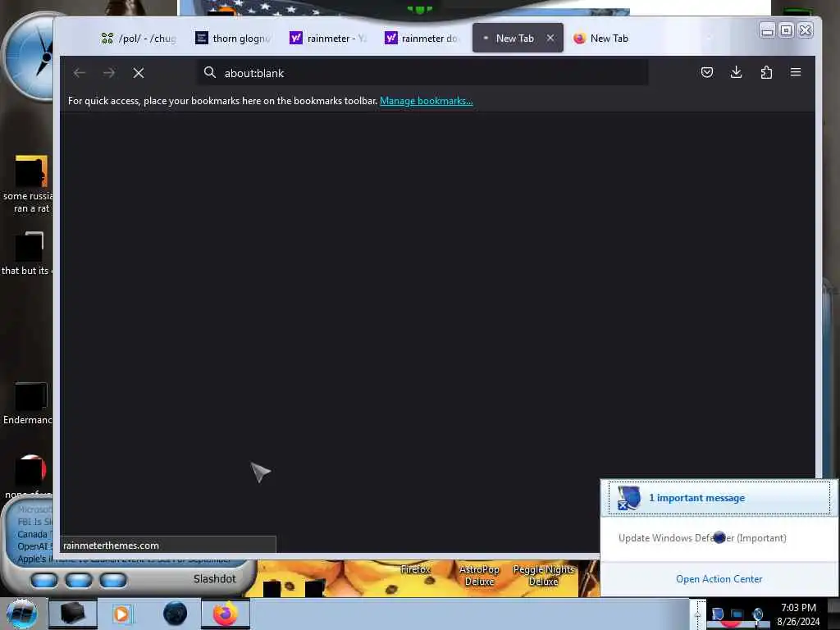
Task: Open Update Windows Defender important message
Action: (x=702, y=538)
